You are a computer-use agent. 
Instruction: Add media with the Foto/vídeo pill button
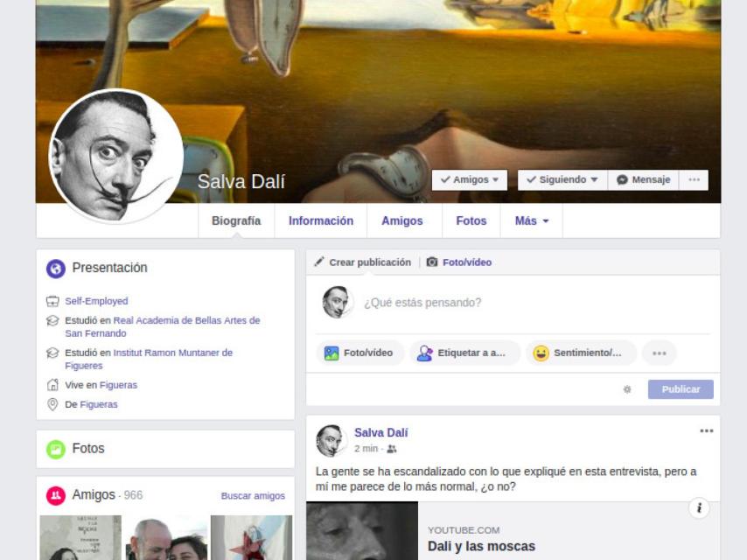point(360,353)
